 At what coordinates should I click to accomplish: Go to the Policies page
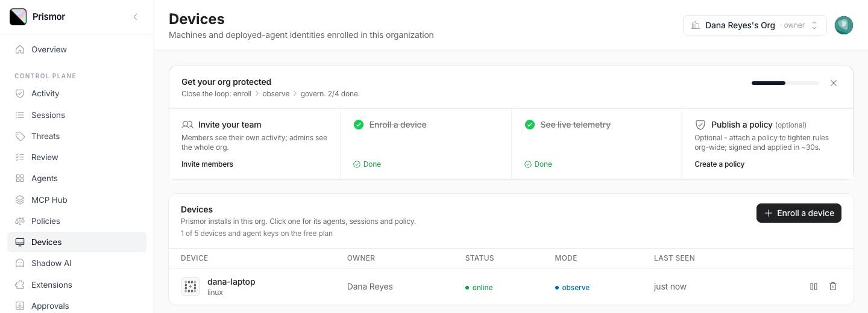pyautogui.click(x=77, y=221)
